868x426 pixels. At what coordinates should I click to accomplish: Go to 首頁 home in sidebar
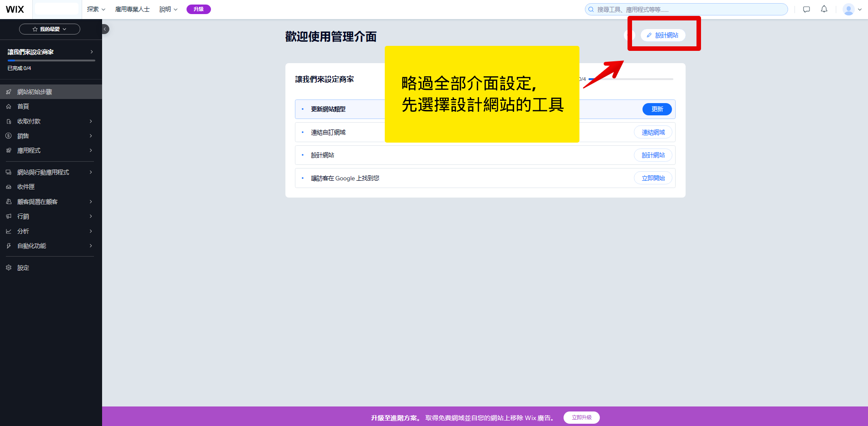tap(23, 107)
